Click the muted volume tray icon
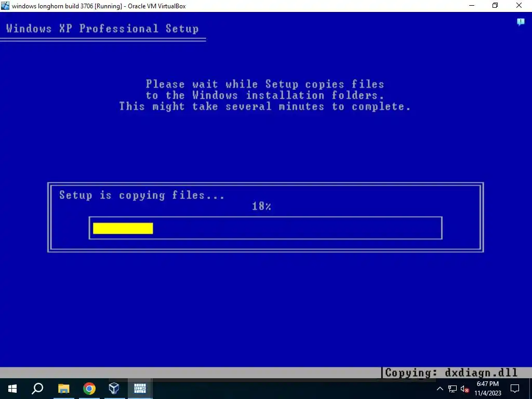The height and width of the screenshot is (399, 532). pyautogui.click(x=464, y=389)
